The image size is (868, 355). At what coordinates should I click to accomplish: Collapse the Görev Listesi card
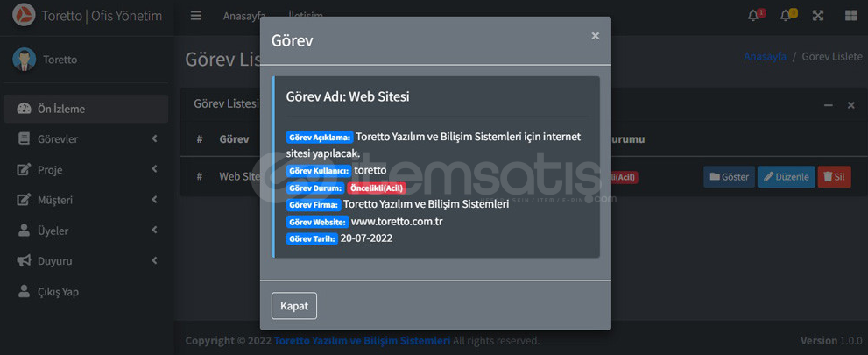(x=828, y=105)
